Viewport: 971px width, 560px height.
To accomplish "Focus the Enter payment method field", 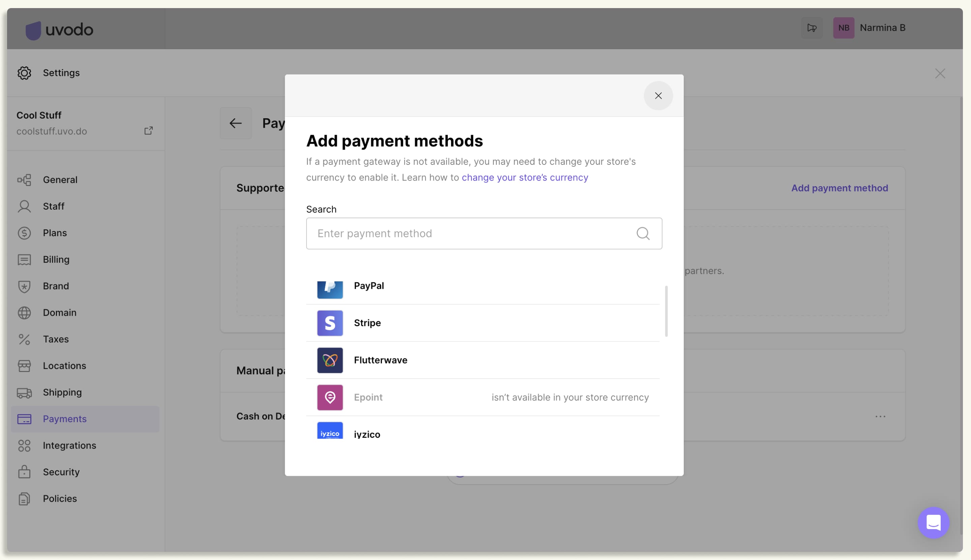I will tap(470, 234).
